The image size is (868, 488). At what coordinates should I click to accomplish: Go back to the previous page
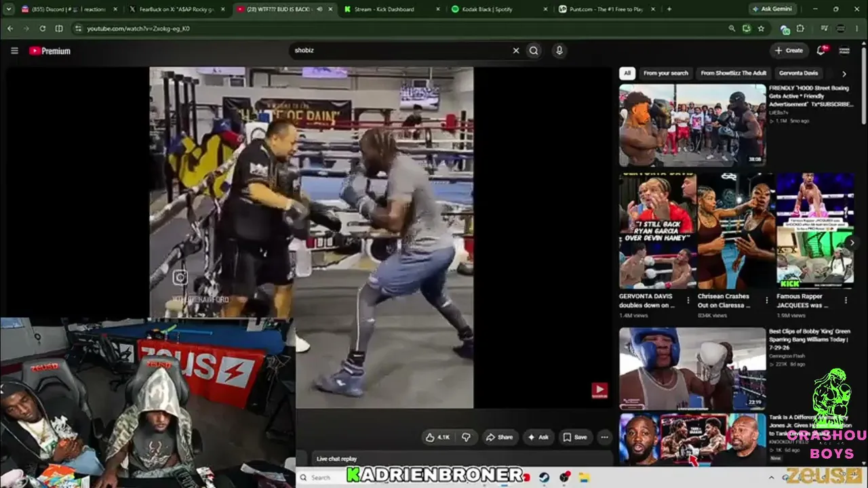(9, 28)
